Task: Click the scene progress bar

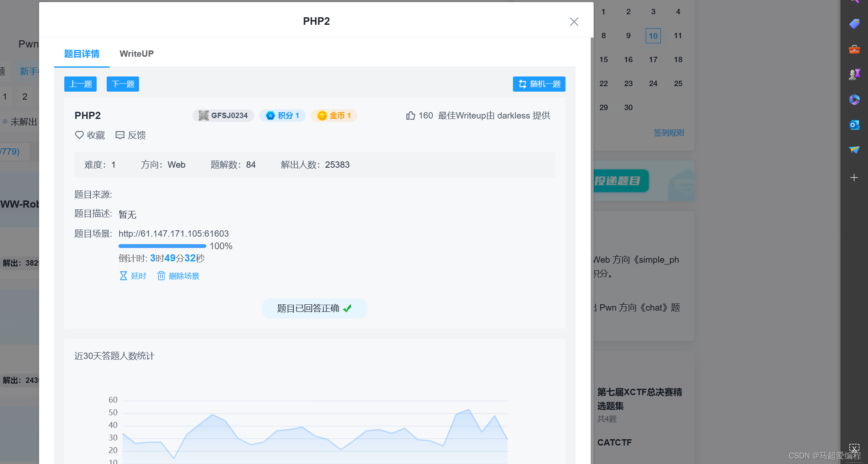Action: tap(162, 246)
